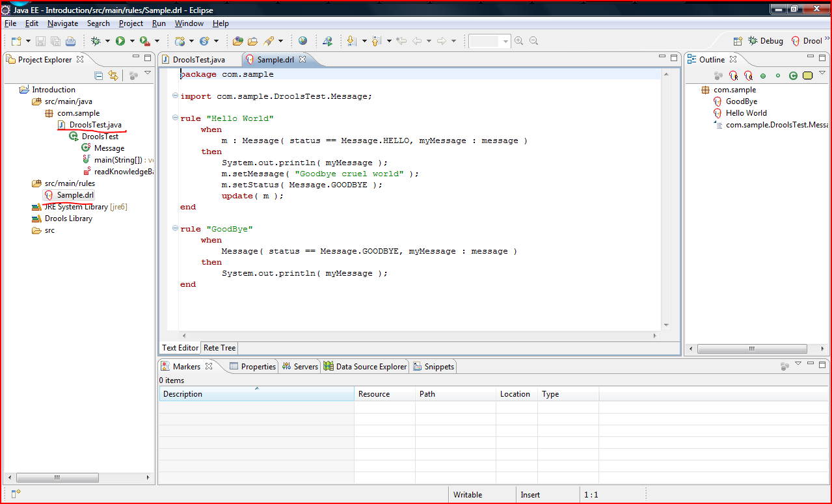Click the Open Web Browser globe icon
This screenshot has height=504, width=832.
[x=302, y=41]
